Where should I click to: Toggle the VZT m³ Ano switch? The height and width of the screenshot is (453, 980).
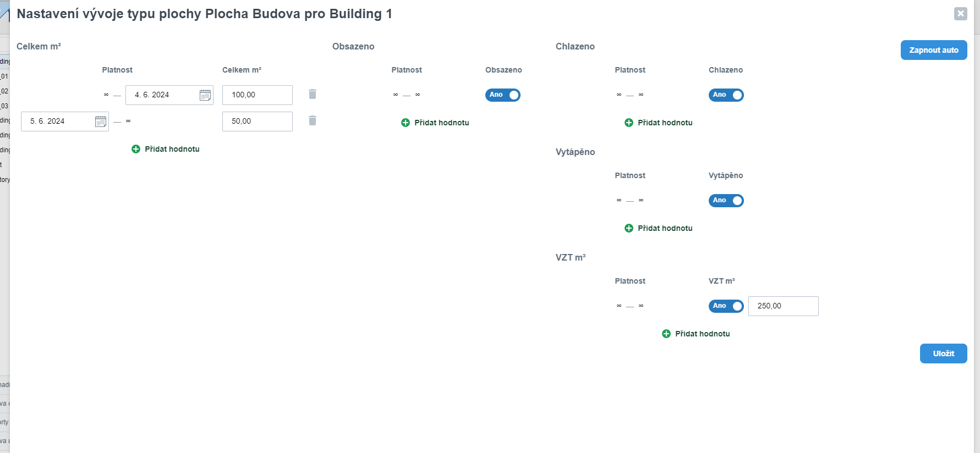(x=726, y=306)
